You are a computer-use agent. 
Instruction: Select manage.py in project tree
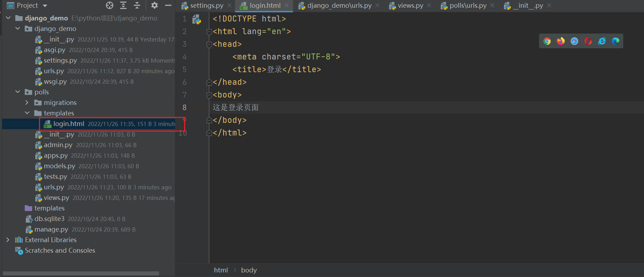51,229
